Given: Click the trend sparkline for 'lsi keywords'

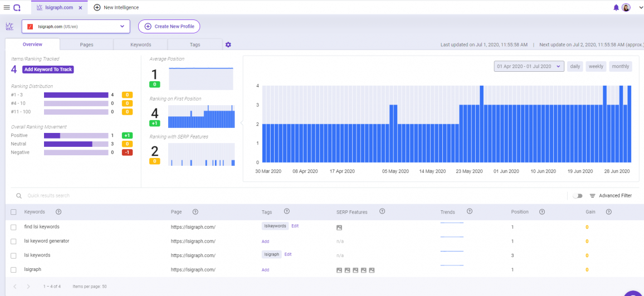Looking at the screenshot, I should point(452,251).
